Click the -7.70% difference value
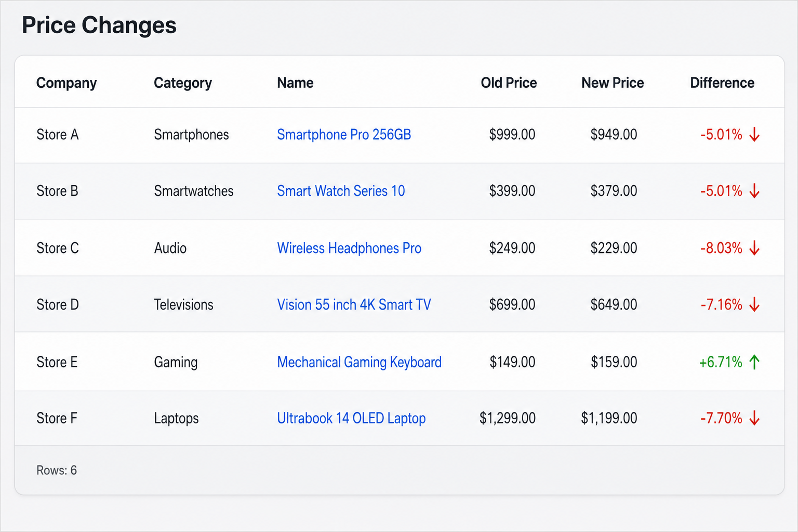This screenshot has height=532, width=798. coord(721,418)
